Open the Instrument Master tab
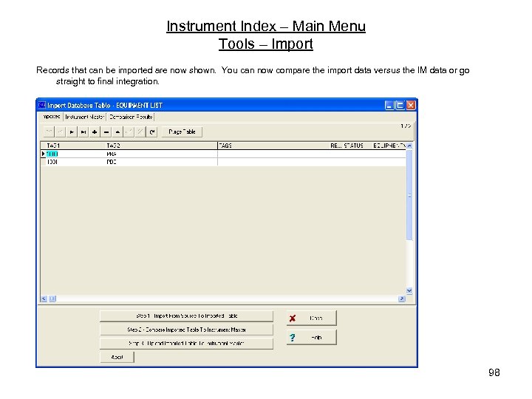Screen dimensions: 532x399 click(85, 117)
